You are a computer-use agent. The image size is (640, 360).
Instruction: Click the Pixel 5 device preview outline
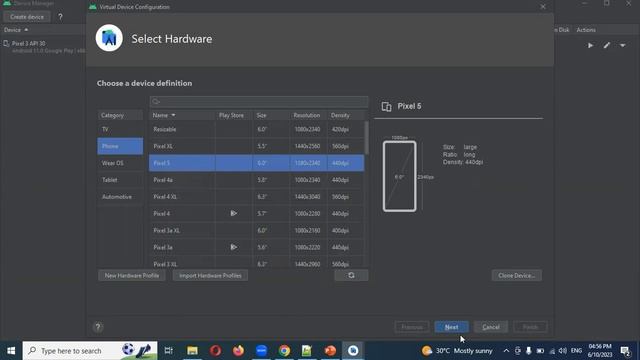(x=400, y=176)
